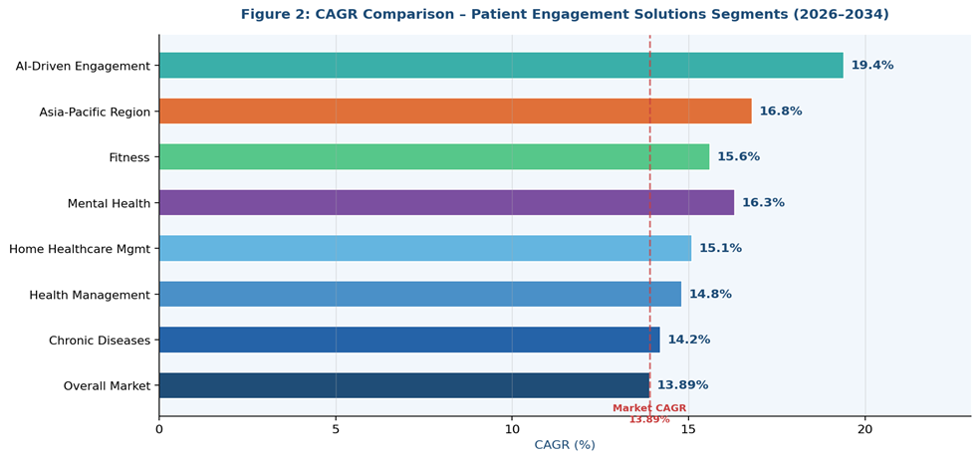Click the 14.8% value label
Viewport: 980px width, 459px height.
click(x=710, y=295)
